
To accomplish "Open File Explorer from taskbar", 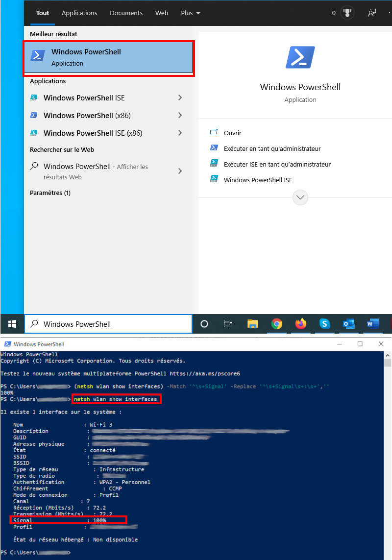I will tap(253, 324).
